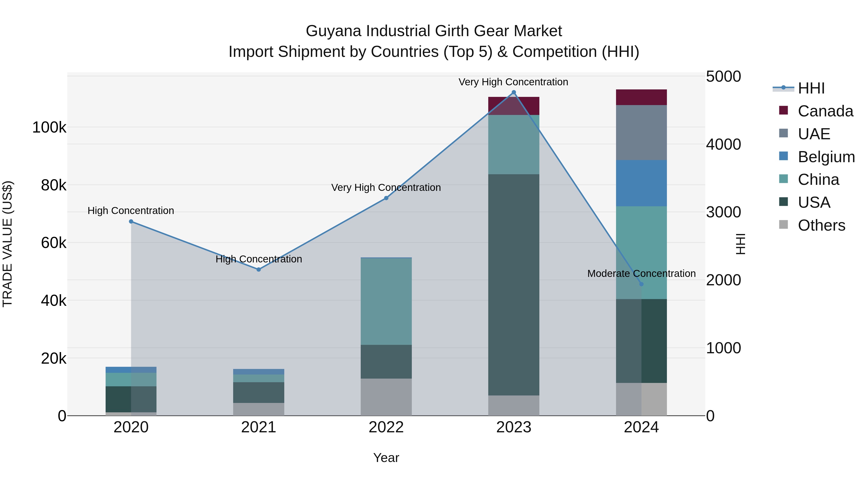
Task: Click the China segment of 2022 bar
Action: click(386, 301)
